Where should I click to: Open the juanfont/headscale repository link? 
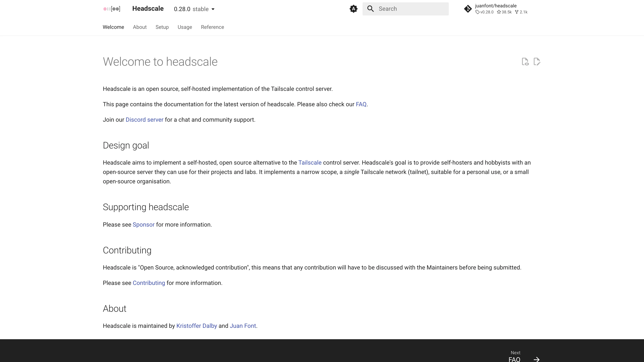pos(496,9)
